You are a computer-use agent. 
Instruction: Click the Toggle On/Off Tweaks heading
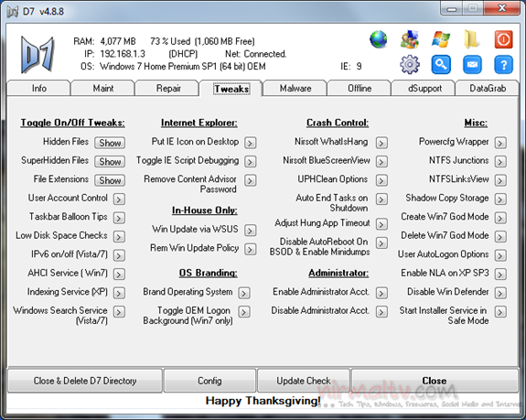(x=73, y=123)
